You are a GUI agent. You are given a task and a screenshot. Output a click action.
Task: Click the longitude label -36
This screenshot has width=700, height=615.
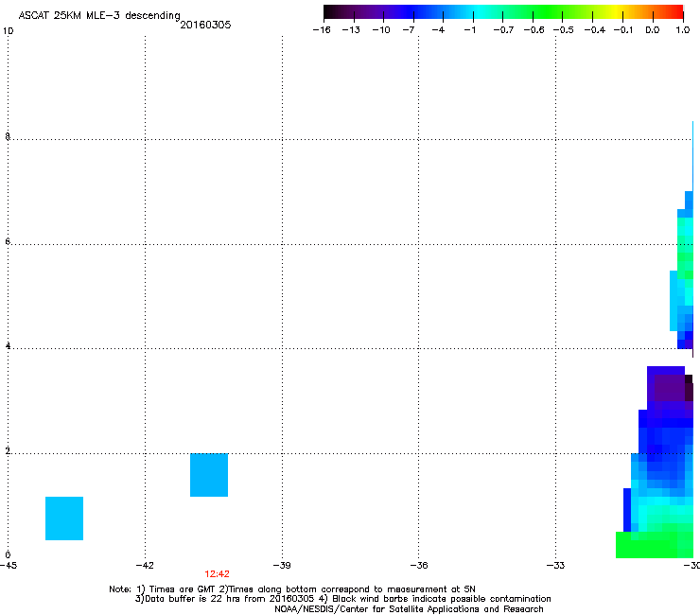[x=419, y=566]
